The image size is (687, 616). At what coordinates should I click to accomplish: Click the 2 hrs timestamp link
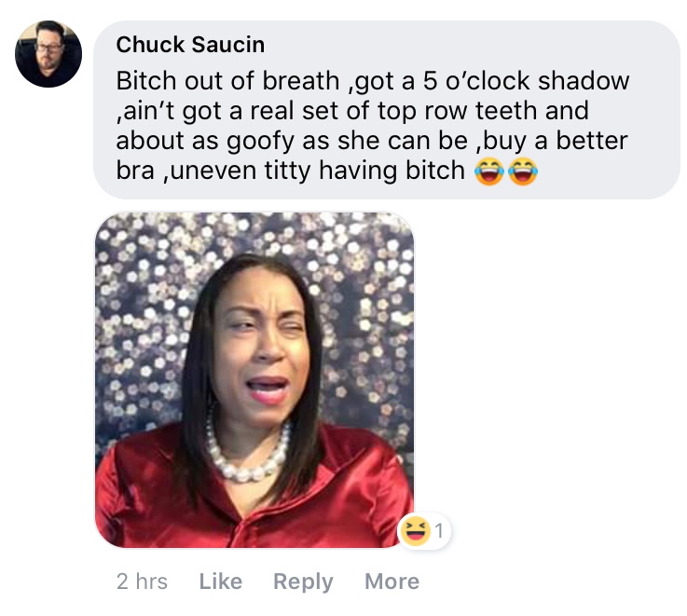[x=142, y=582]
